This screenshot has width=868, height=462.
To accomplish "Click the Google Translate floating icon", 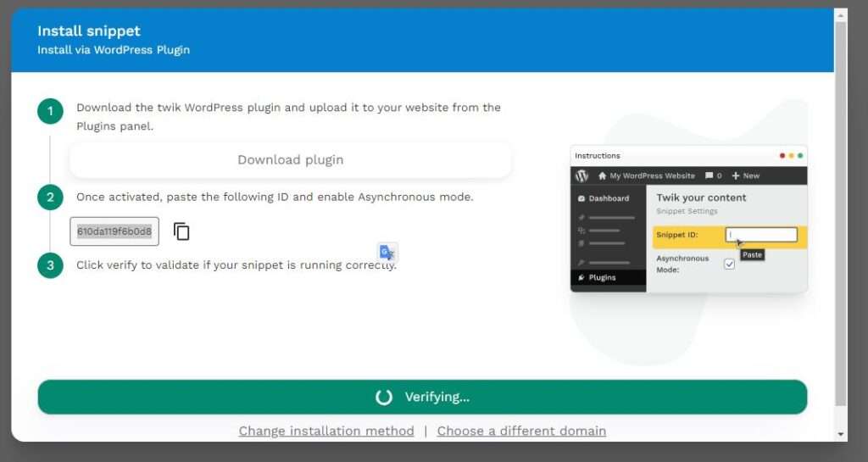I will [387, 253].
